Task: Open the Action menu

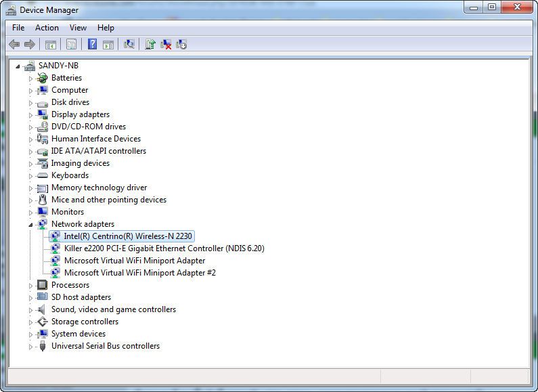Action: coord(47,28)
